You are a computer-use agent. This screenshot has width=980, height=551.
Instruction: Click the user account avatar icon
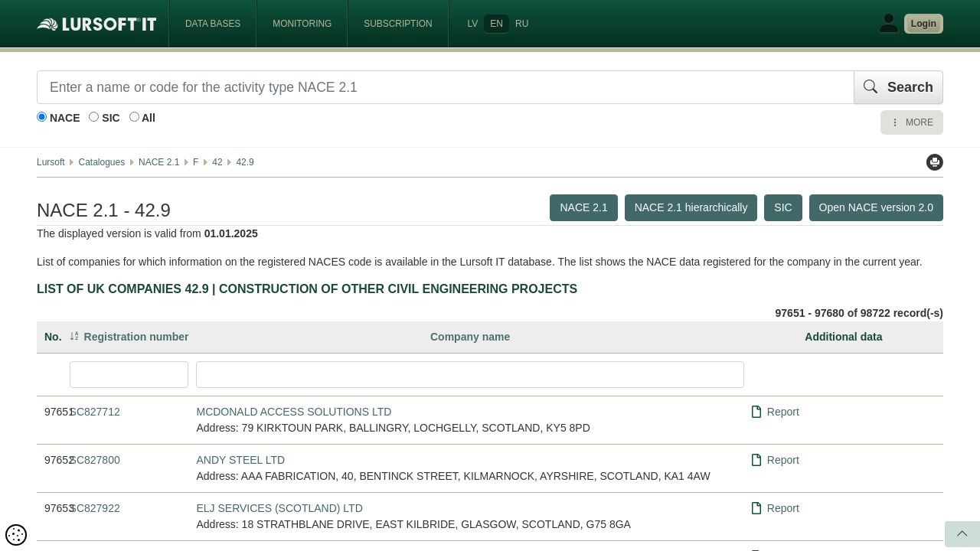(x=888, y=24)
